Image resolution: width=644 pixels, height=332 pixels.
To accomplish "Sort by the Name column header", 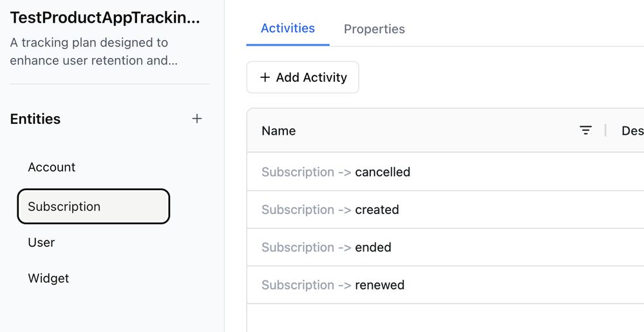I will pos(278,131).
